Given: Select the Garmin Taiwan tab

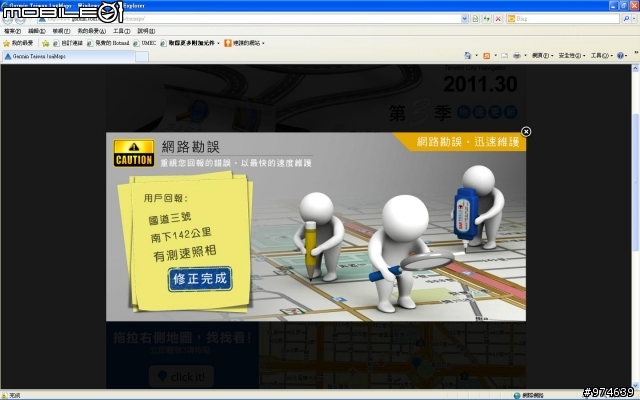Looking at the screenshot, I should pos(68,56).
